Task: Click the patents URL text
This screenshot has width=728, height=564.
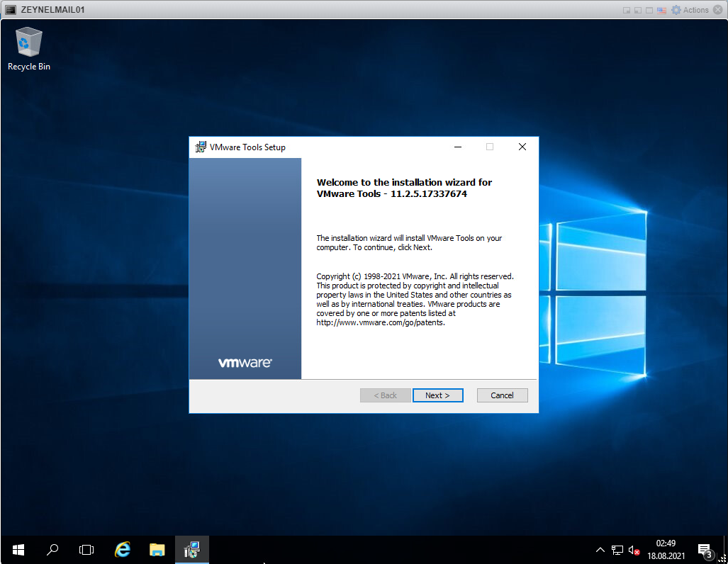Action: (x=380, y=322)
